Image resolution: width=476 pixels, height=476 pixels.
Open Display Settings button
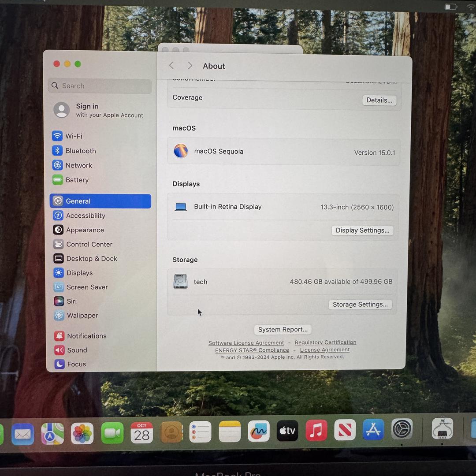pos(362,231)
